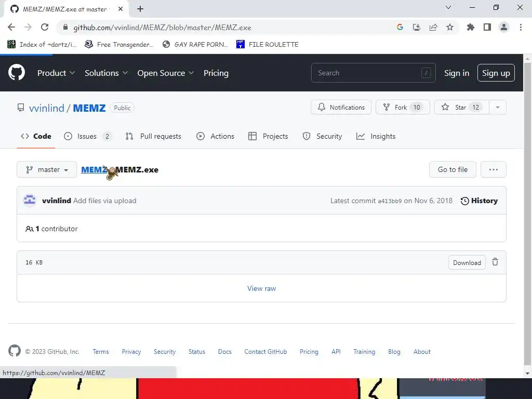Open the footer Privacy link
532x399 pixels.
tap(131, 352)
